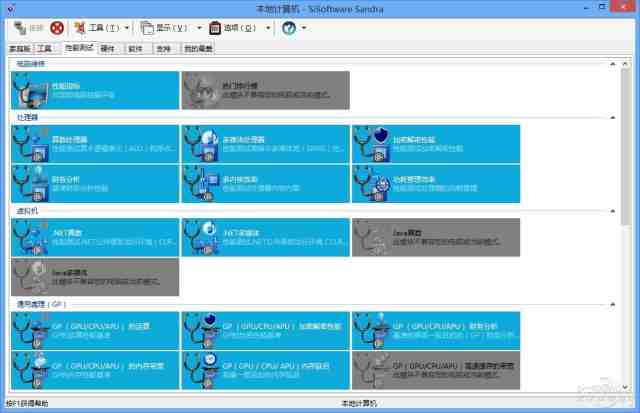Screen dimensions: 640x413
Task: Open the GP (GPU/CPU/APU) 内存延迟 module
Action: click(264, 368)
